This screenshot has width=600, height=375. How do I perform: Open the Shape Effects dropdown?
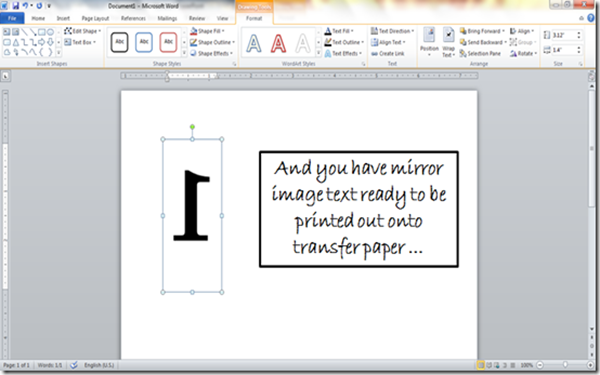(212, 53)
